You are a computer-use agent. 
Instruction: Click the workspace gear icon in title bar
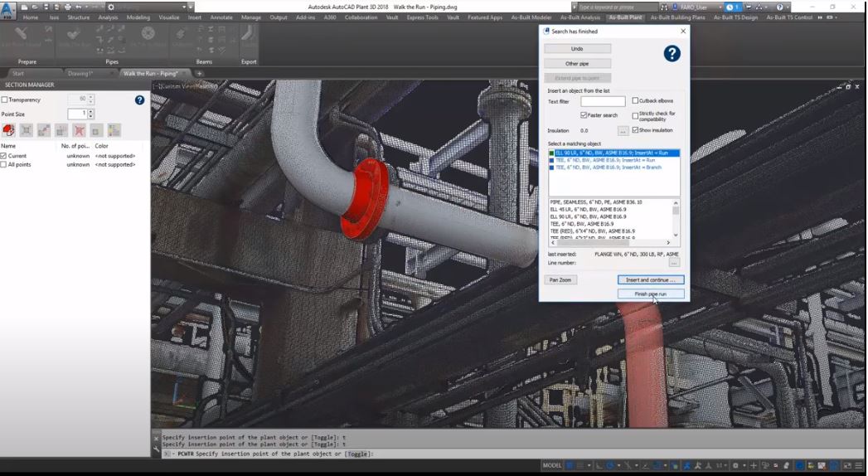[x=111, y=7]
